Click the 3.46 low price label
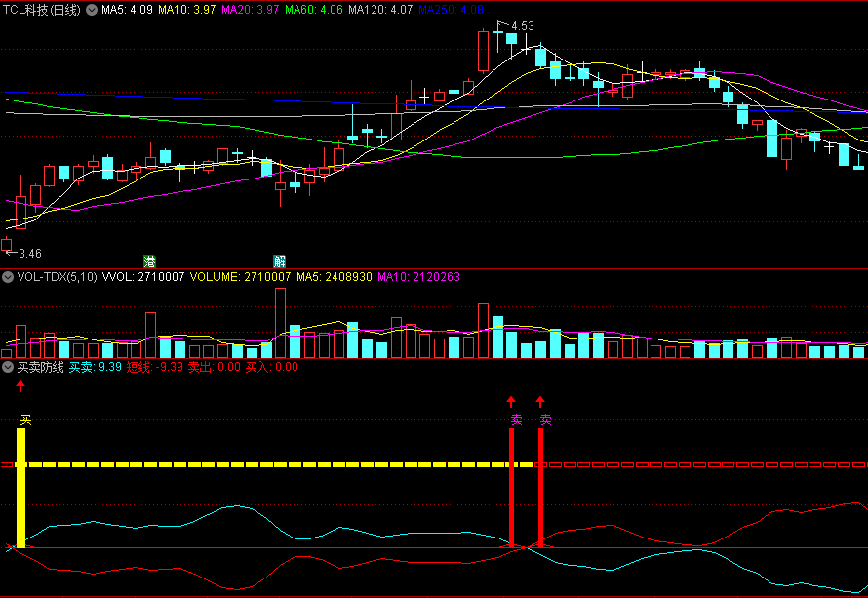The image size is (868, 598). [x=30, y=254]
